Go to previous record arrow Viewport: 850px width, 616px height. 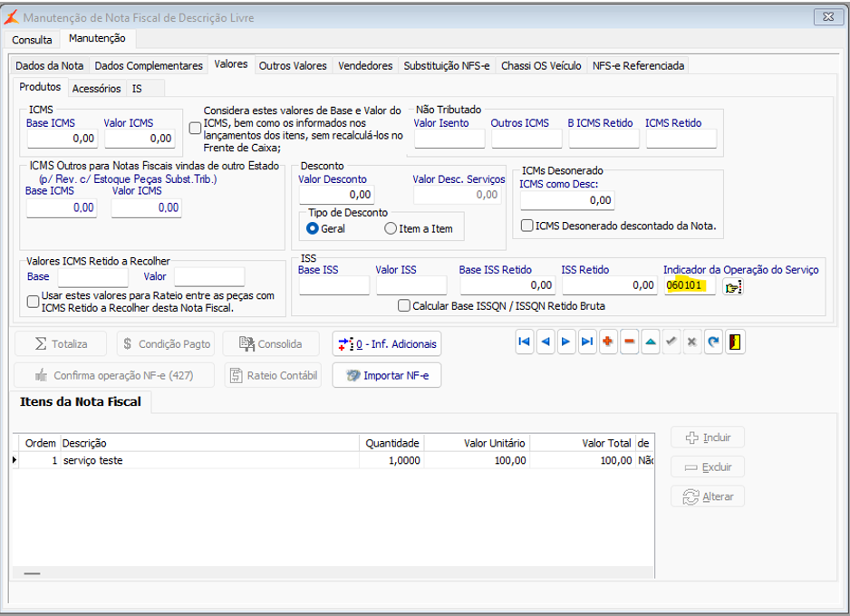coord(545,342)
